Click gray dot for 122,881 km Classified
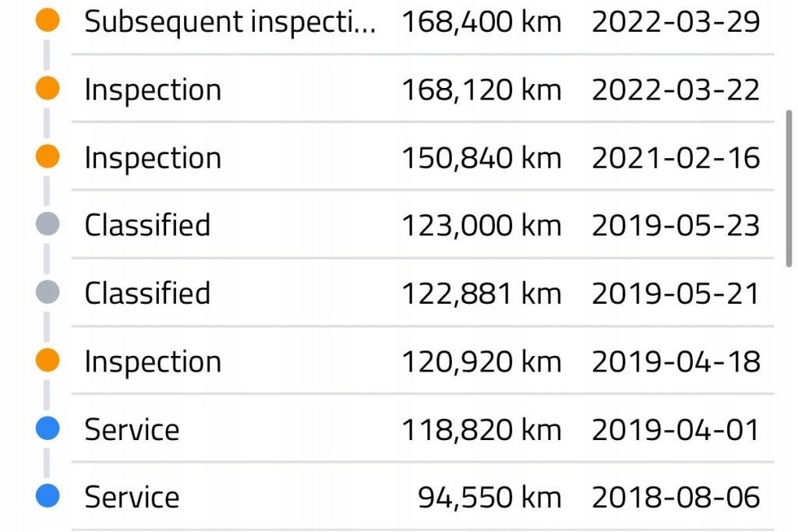This screenshot has height=532, width=798. coord(48,292)
